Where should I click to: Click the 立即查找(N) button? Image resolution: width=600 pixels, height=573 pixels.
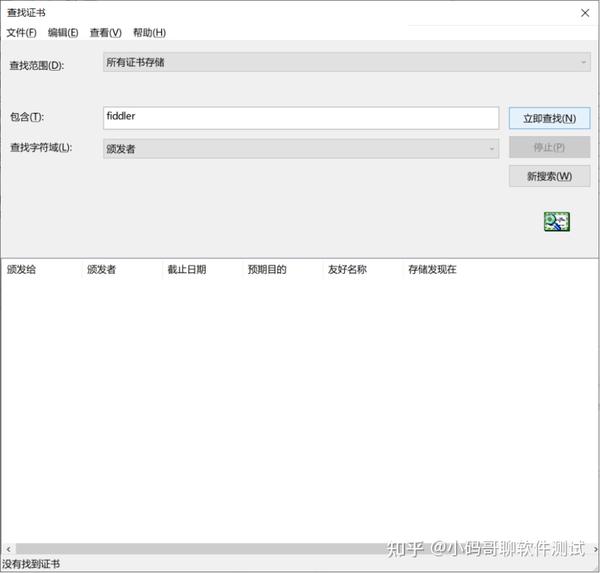[549, 118]
